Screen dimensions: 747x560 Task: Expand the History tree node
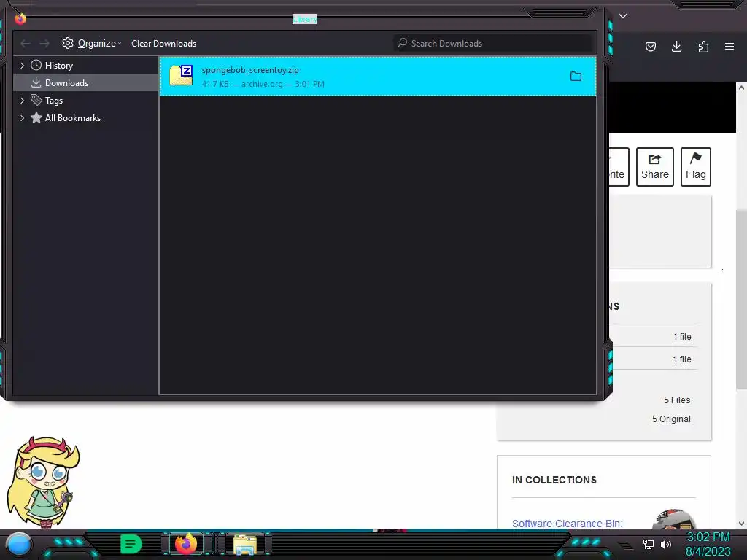pos(22,65)
